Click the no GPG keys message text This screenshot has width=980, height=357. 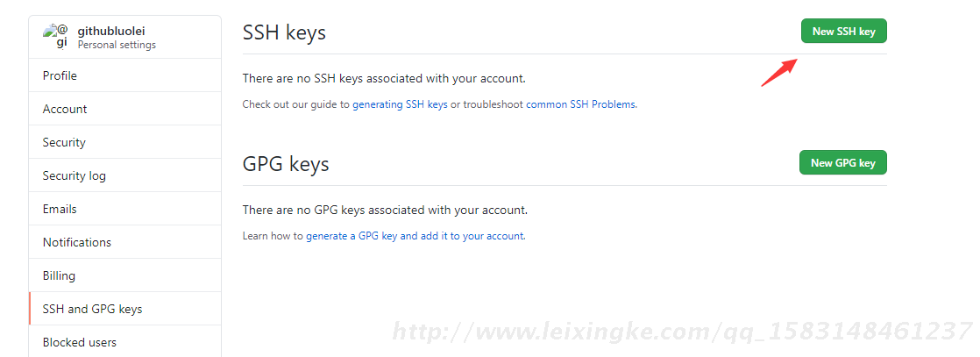[x=385, y=210]
